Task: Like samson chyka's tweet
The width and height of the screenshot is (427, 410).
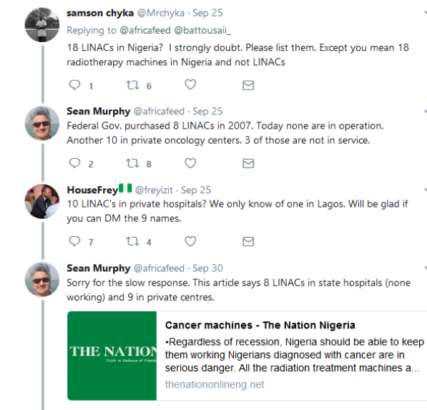Action: click(190, 85)
